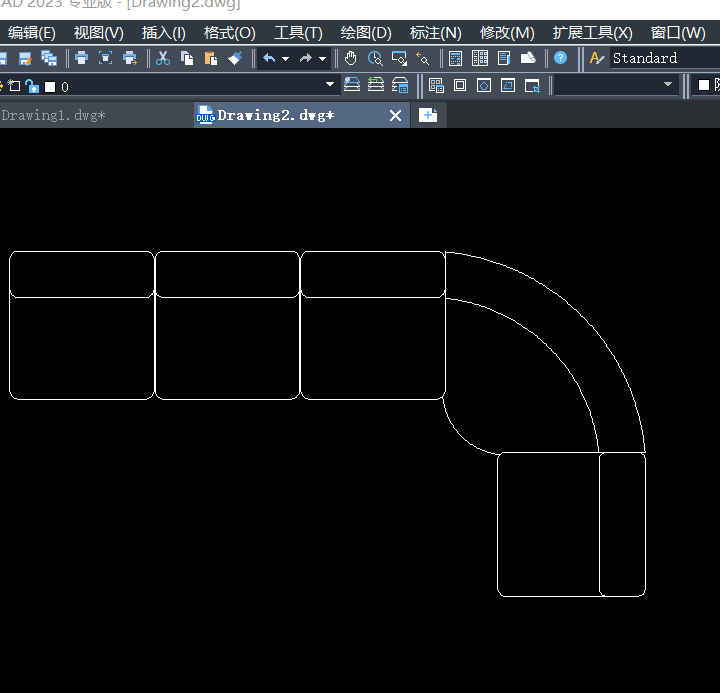The width and height of the screenshot is (720, 693).
Task: Open the 插入(I) menu
Action: (x=163, y=33)
